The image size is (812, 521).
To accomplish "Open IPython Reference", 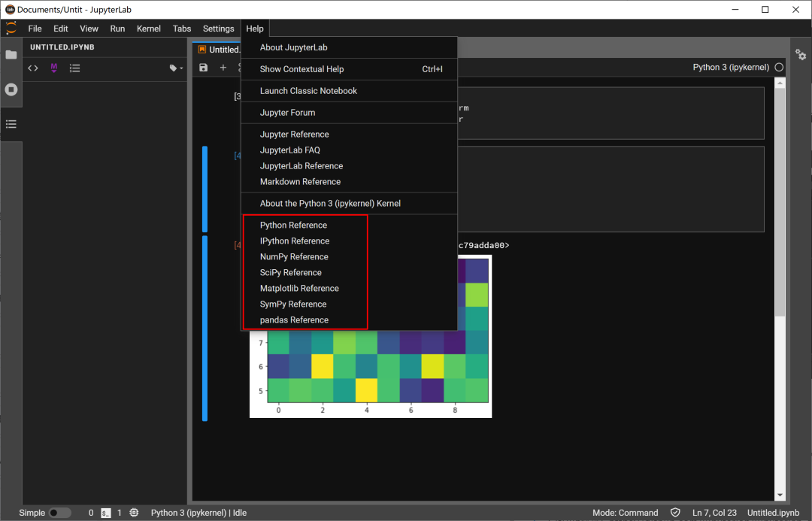I will (x=349, y=241).
